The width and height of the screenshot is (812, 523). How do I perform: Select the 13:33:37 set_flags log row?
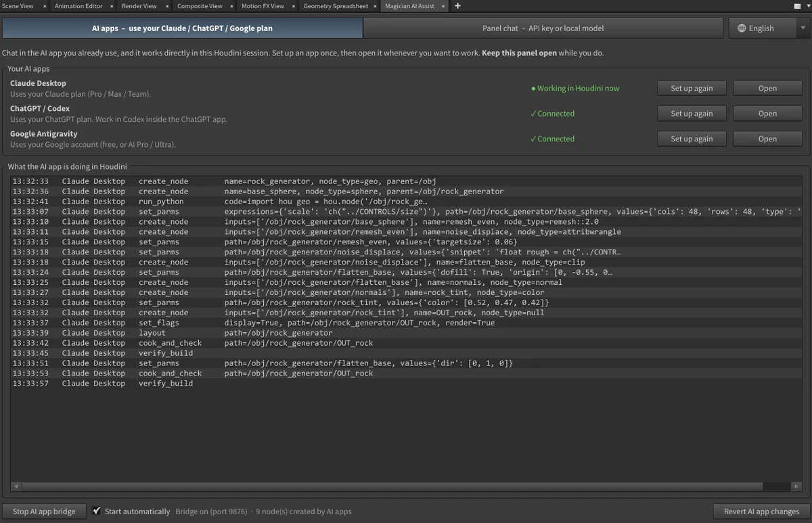point(406,323)
